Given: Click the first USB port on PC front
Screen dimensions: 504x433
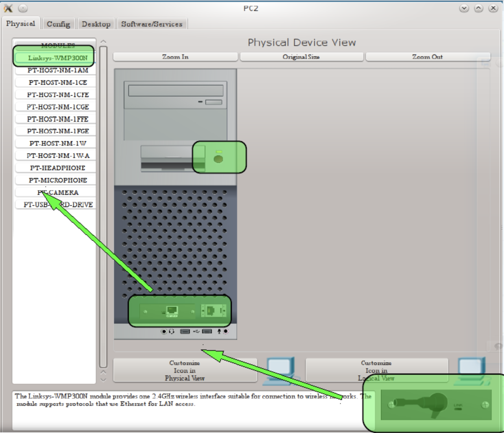Looking at the screenshot, I should pyautogui.click(x=185, y=331).
